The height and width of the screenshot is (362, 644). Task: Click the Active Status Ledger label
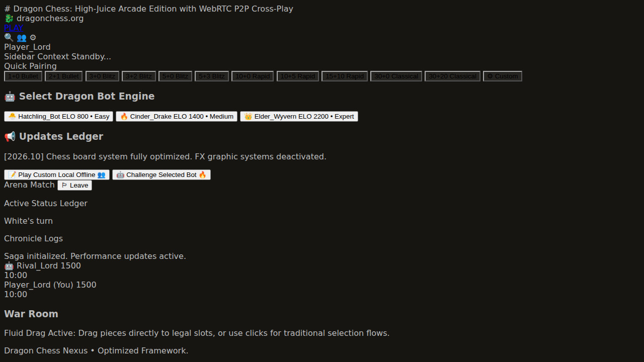(46, 204)
